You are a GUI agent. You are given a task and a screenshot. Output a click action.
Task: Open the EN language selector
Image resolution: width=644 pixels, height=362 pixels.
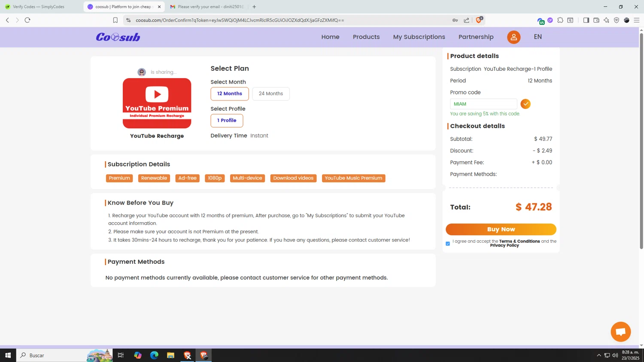point(538,37)
